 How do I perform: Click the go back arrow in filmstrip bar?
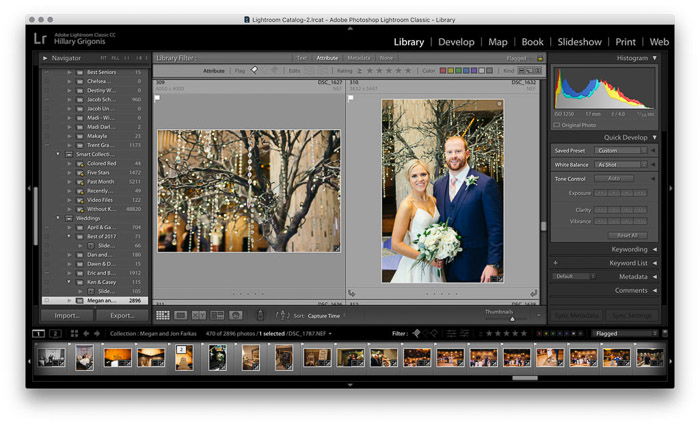[x=85, y=333]
